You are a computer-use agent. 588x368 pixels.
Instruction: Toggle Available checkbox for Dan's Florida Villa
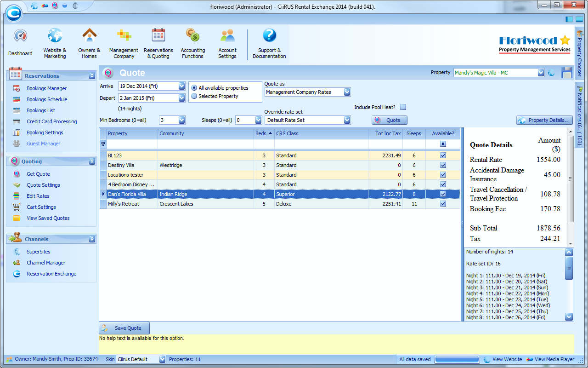tap(443, 194)
